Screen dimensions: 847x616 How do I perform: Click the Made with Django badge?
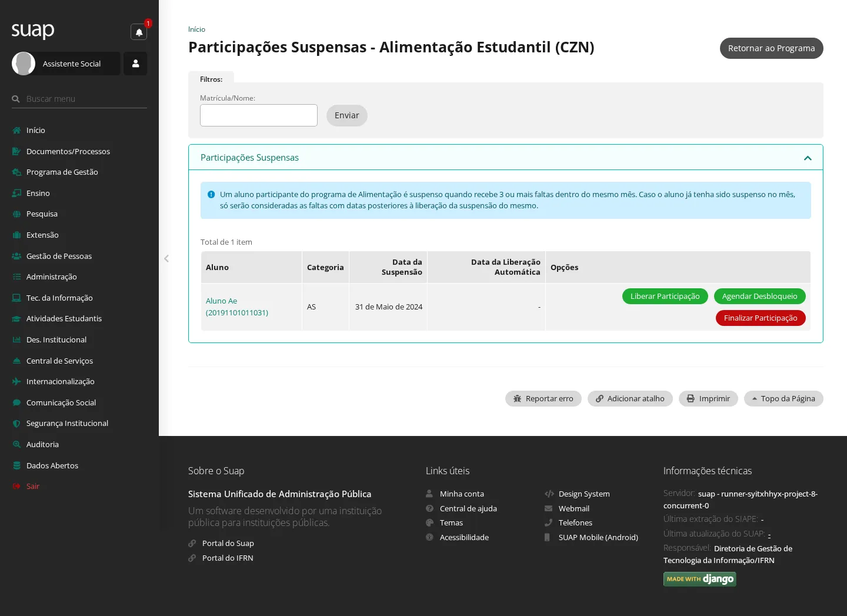(x=700, y=579)
